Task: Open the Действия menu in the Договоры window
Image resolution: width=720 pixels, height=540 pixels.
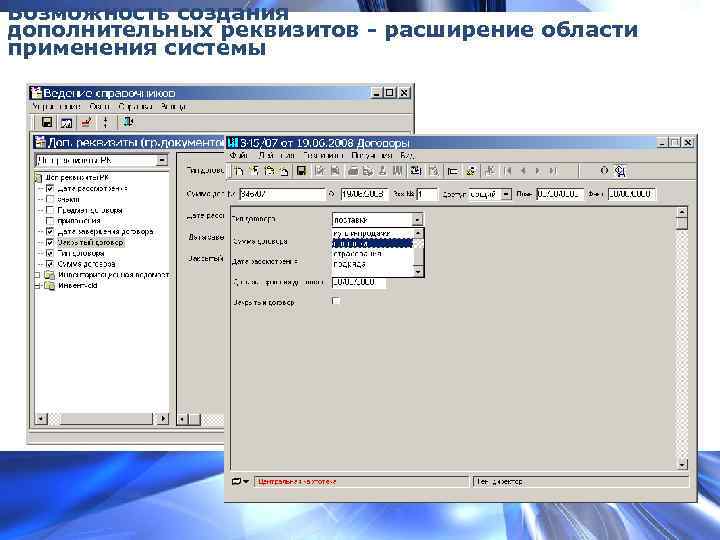Action: [x=276, y=156]
